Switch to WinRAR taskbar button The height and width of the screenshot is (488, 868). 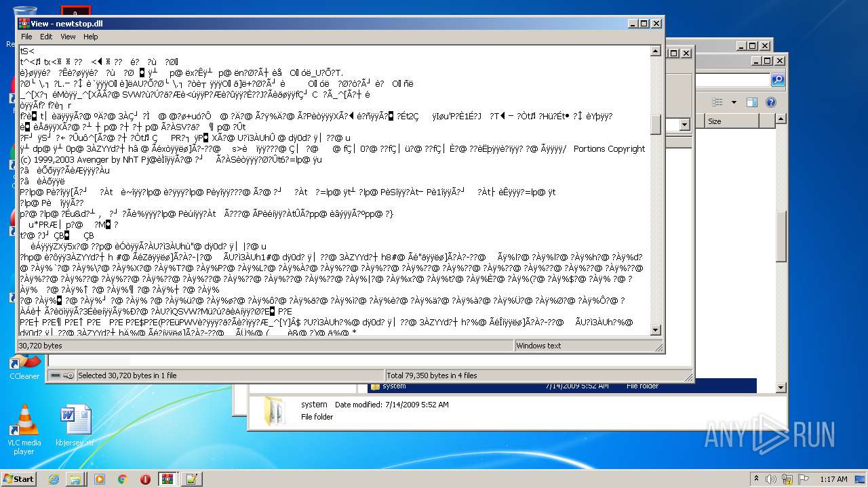pos(167,479)
